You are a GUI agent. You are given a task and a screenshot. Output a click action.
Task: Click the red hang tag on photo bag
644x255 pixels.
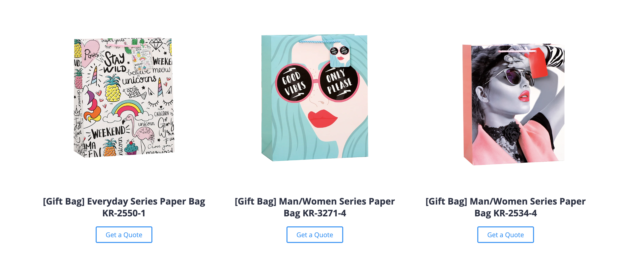pyautogui.click(x=538, y=63)
